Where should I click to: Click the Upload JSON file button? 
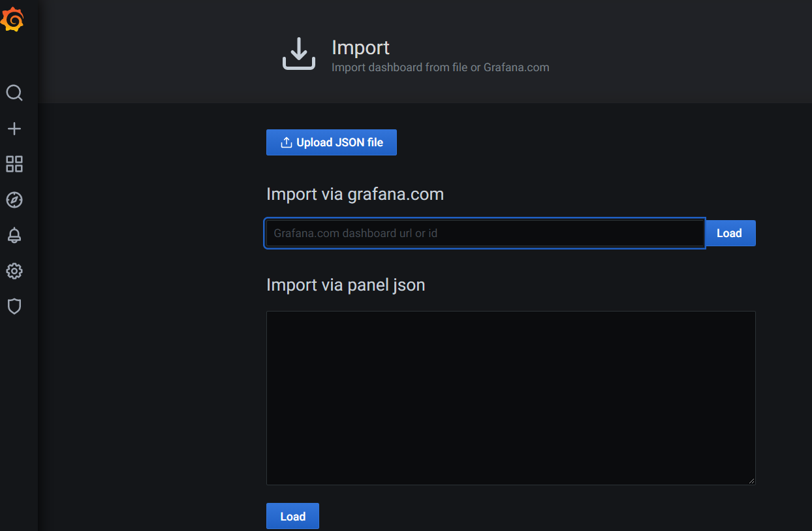pyautogui.click(x=332, y=142)
